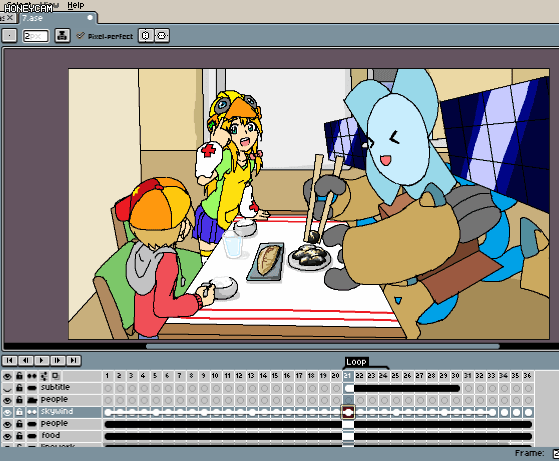Select skywind cel at frame 36
This screenshot has height=461, width=559.
(x=528, y=413)
